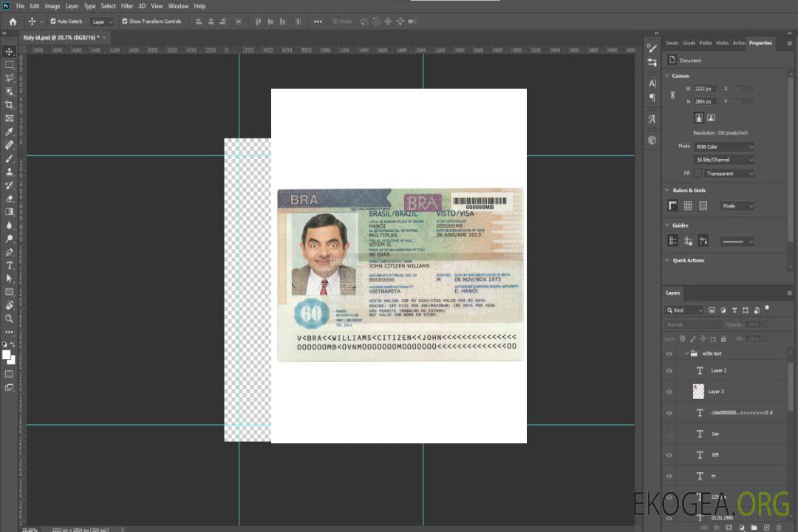Open the 16 Bits/Channel dropdown

click(723, 160)
